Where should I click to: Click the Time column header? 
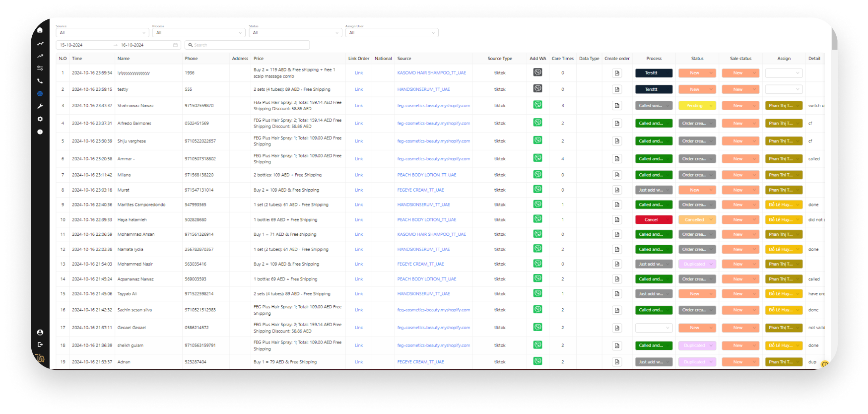[x=77, y=59]
